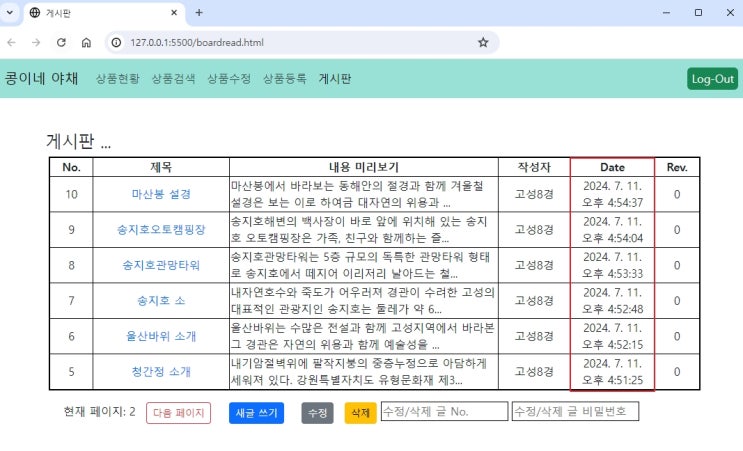Click 고성8경 author in row 10
743x451 pixels.
click(534, 194)
